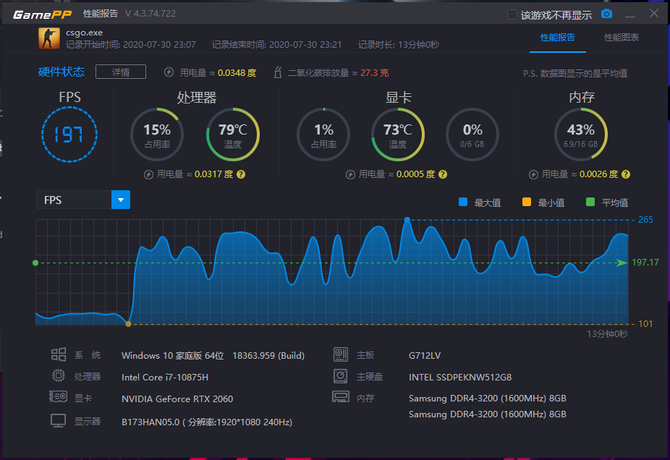This screenshot has height=460, width=670.
Task: Click the 197.17 average value label
Action: [x=645, y=262]
